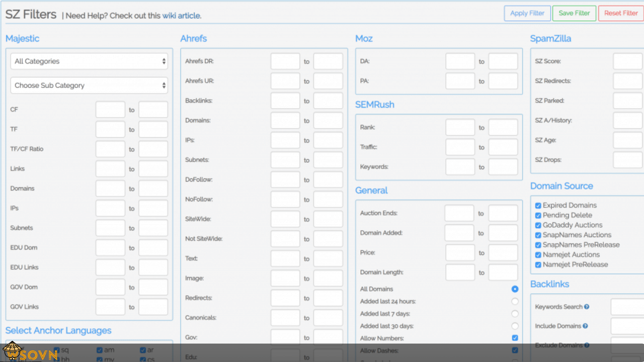644x362 pixels.
Task: Select the Added last 7 days radio
Action: [x=515, y=314]
